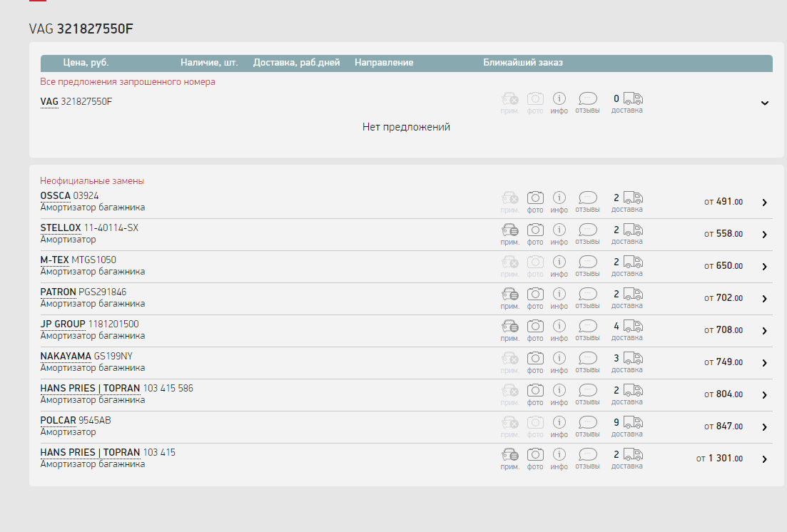Sort by the Наличие, шт. column header
This screenshot has height=532, width=787.
tap(209, 63)
